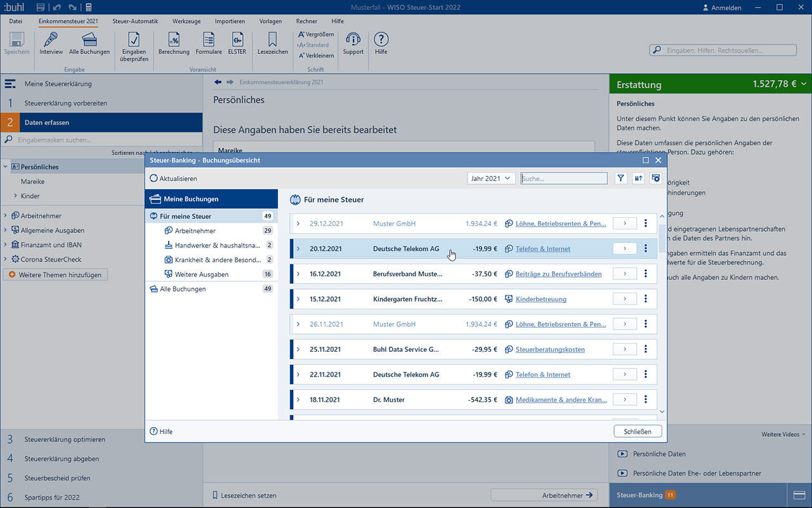
Task: Open the Interview input mode
Action: coord(51,44)
